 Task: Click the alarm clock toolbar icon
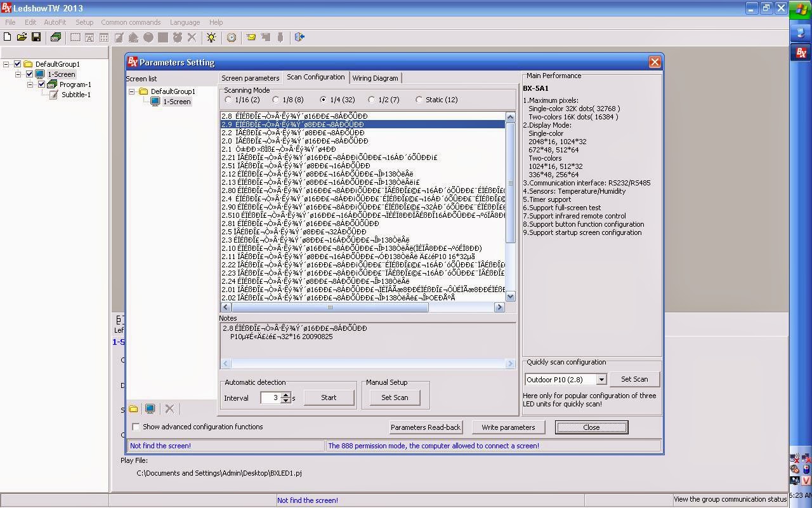[x=177, y=37]
